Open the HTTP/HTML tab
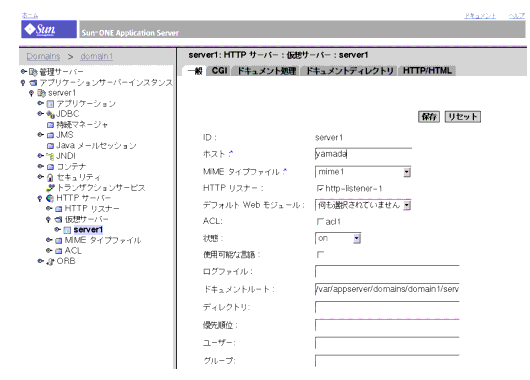530x380 pixels. click(427, 71)
